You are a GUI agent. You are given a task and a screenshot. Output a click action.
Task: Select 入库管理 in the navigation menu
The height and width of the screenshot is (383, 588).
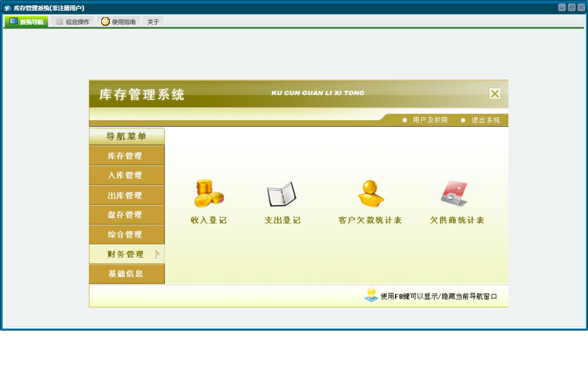(x=127, y=175)
